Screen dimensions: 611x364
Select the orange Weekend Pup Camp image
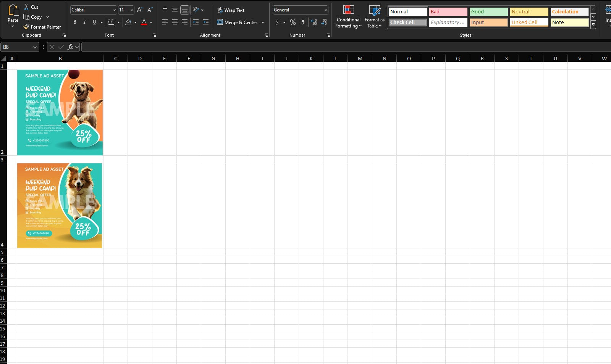60,206
